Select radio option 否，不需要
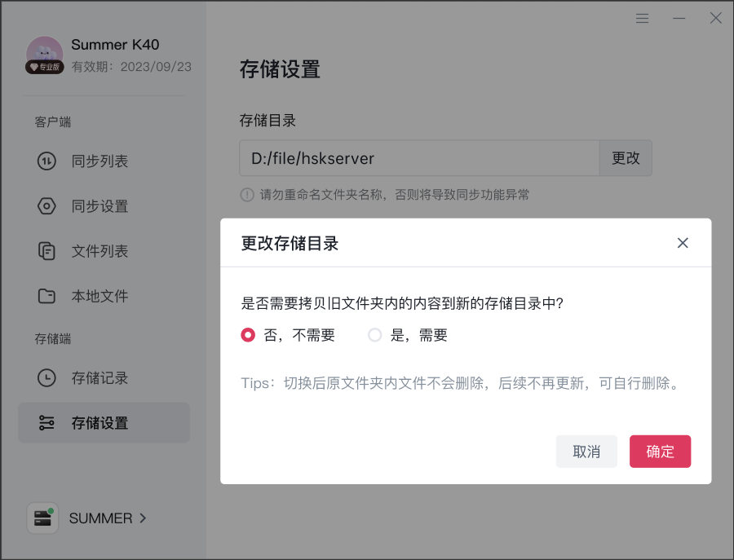The width and height of the screenshot is (734, 560). click(x=248, y=335)
